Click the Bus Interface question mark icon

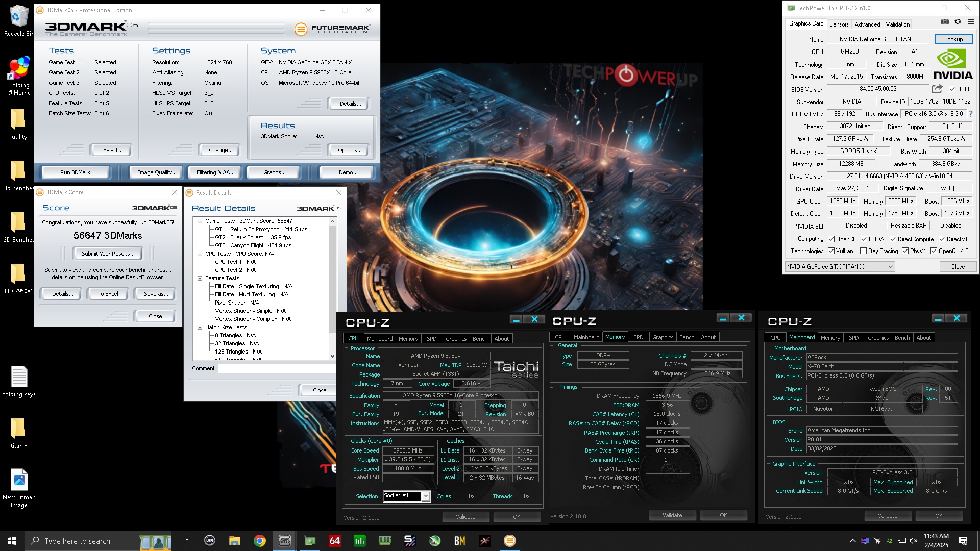pyautogui.click(x=971, y=114)
